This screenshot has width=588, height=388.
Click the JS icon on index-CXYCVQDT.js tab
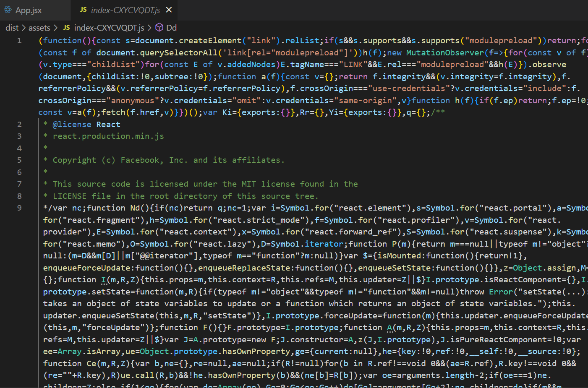click(83, 10)
